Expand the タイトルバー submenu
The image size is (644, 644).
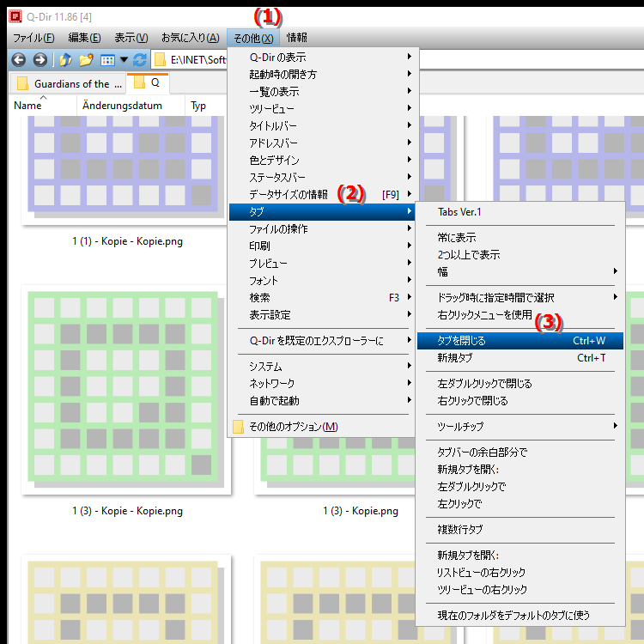point(322,125)
